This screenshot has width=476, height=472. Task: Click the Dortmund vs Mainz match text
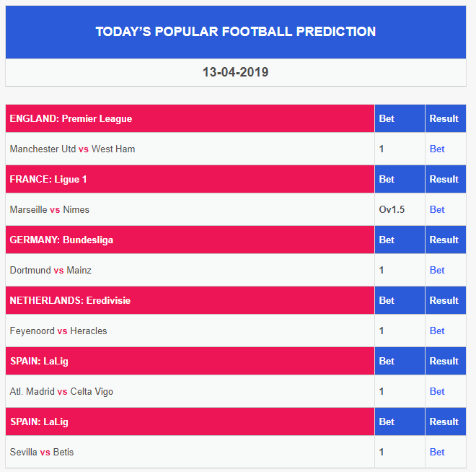tap(50, 270)
